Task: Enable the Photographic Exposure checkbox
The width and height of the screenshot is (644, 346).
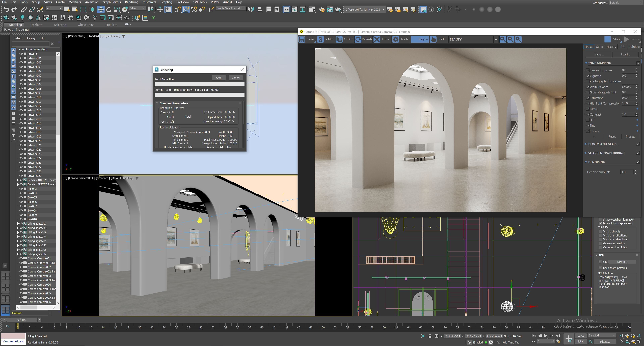Action: 588,81
